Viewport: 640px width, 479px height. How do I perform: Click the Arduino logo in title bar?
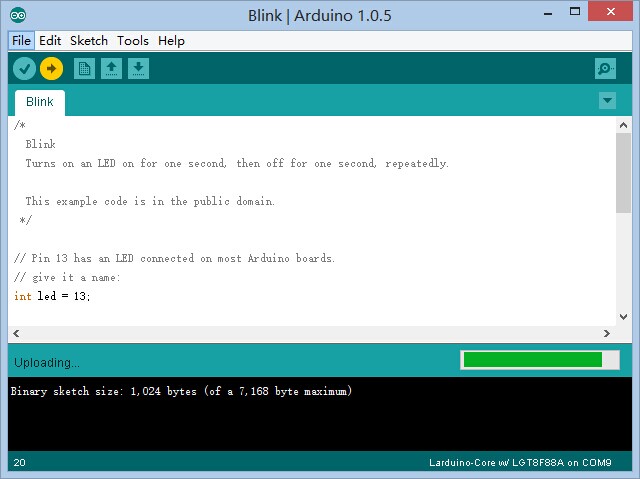pos(18,16)
